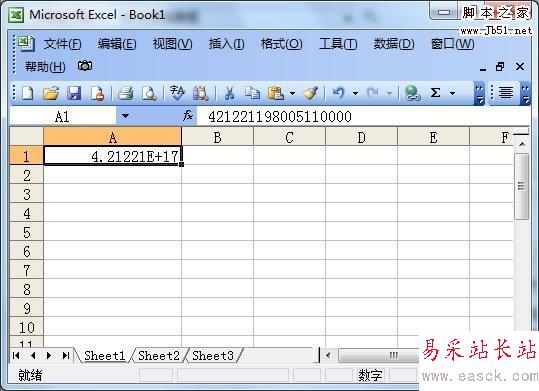Run the Spelling check icon
Screen dimensions: 539x391
pos(177,93)
